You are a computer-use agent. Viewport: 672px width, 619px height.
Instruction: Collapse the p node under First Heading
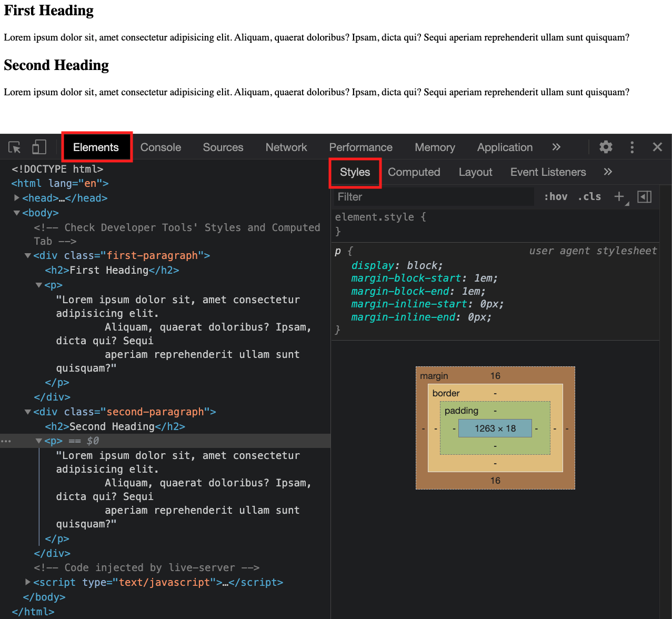(39, 285)
